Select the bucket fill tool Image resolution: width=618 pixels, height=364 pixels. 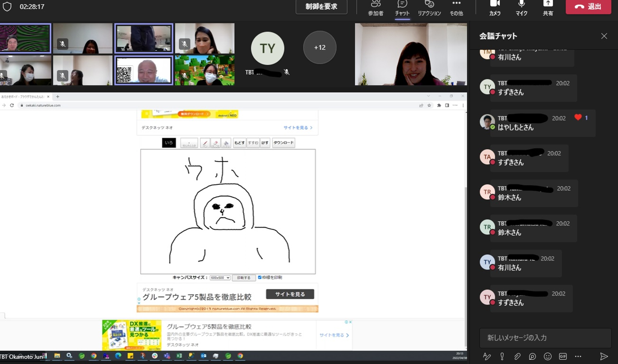(226, 143)
